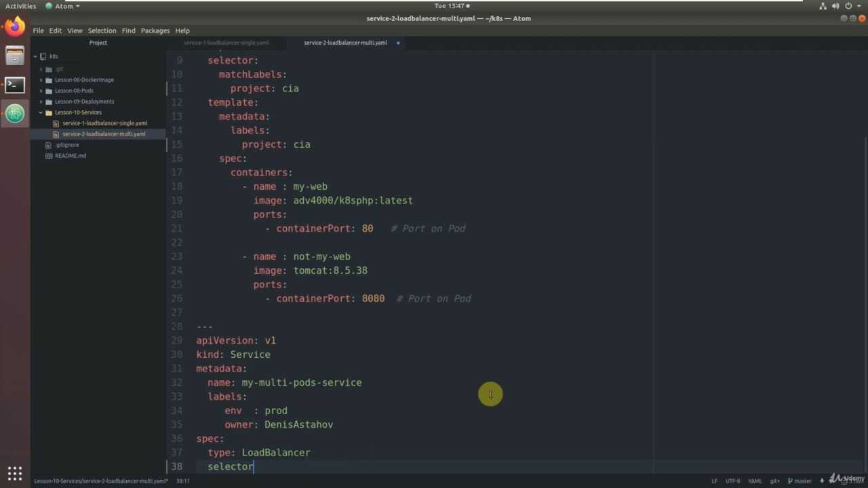Change the LF line ending setting

714,481
